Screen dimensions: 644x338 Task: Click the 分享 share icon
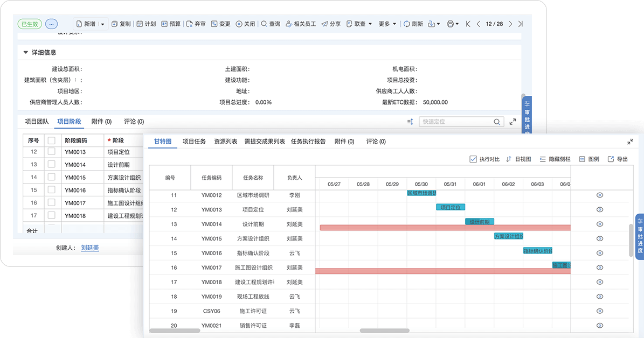tap(324, 24)
